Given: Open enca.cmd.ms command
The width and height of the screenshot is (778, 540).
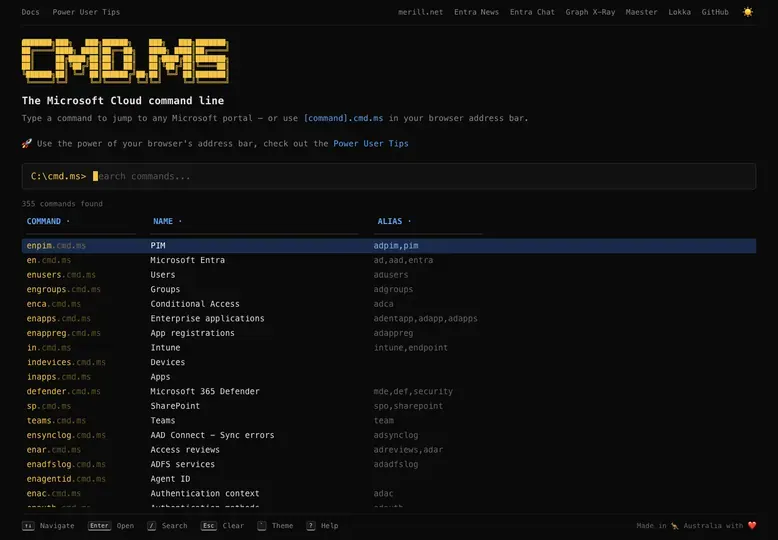Looking at the screenshot, I should pos(54,304).
